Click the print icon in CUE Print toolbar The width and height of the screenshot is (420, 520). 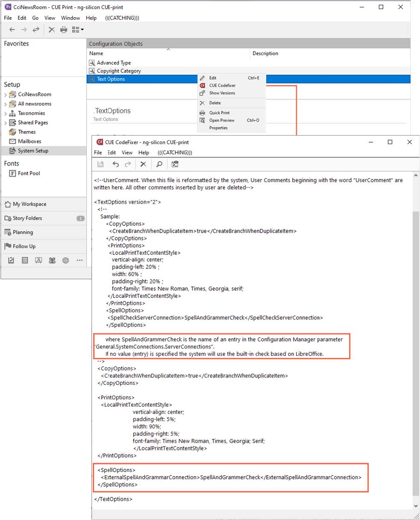pyautogui.click(x=64, y=30)
